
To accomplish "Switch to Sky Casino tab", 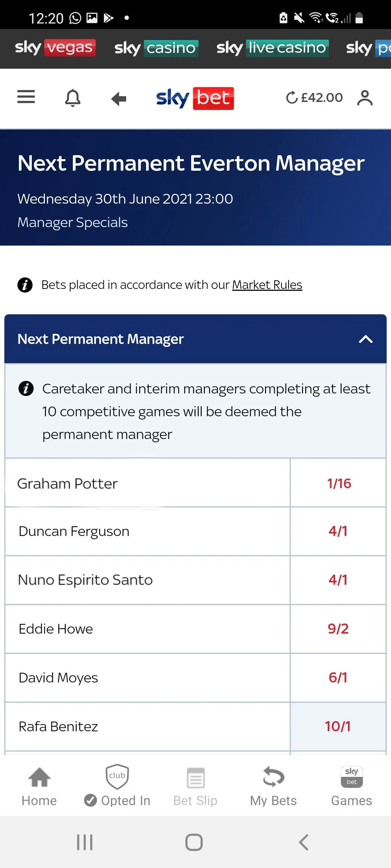I will 156,48.
